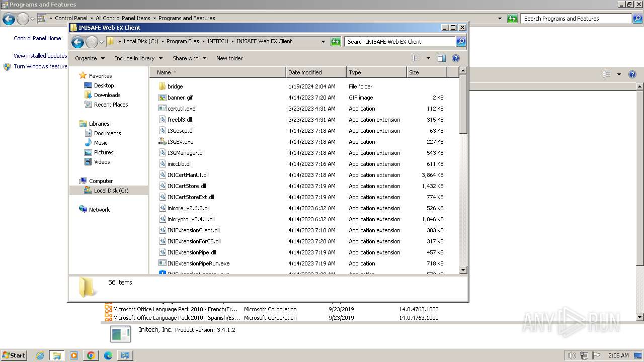Open Downloads in navigation pane

tap(107, 95)
